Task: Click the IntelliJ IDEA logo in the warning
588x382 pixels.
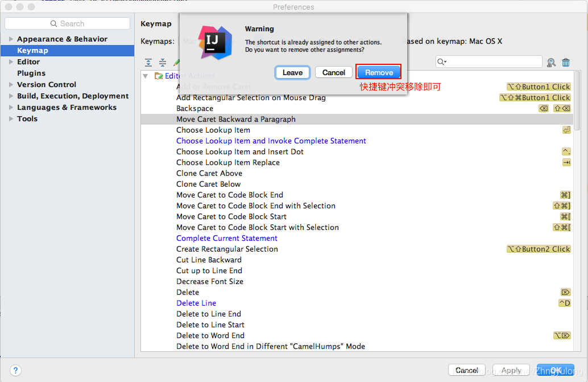Action: (x=216, y=42)
